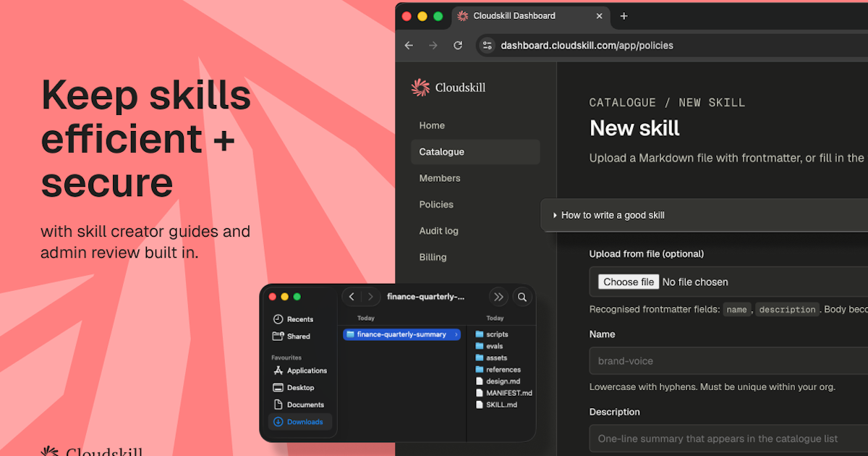Image resolution: width=868 pixels, height=456 pixels.
Task: Select SKILL.md file in Finder
Action: [x=496, y=405]
